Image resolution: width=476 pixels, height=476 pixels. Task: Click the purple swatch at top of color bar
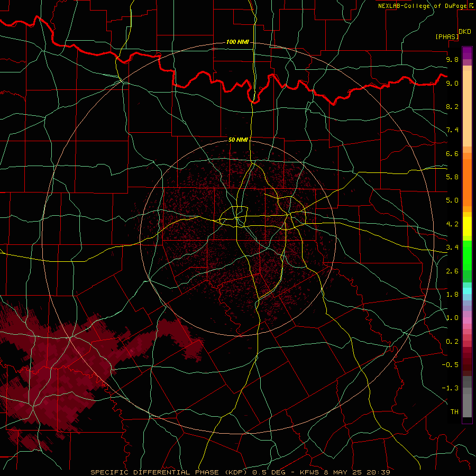click(467, 53)
